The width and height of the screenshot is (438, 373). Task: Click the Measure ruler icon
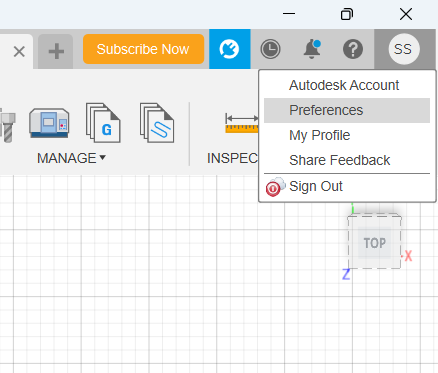point(242,123)
